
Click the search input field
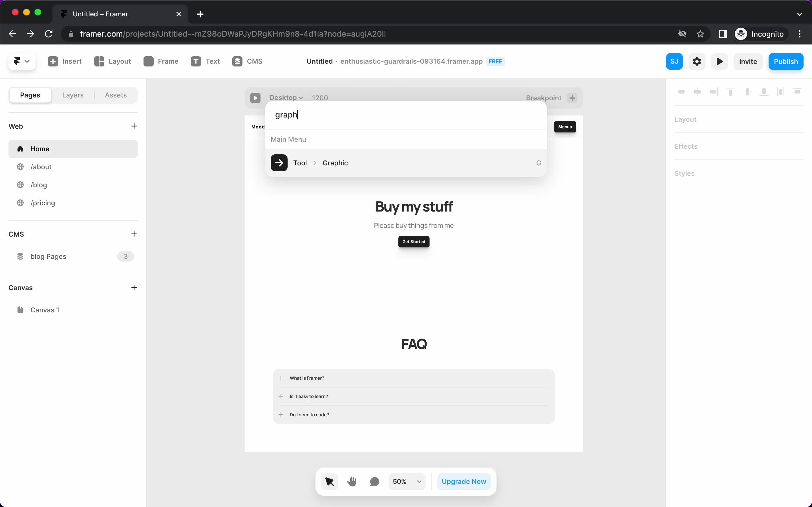tap(405, 114)
